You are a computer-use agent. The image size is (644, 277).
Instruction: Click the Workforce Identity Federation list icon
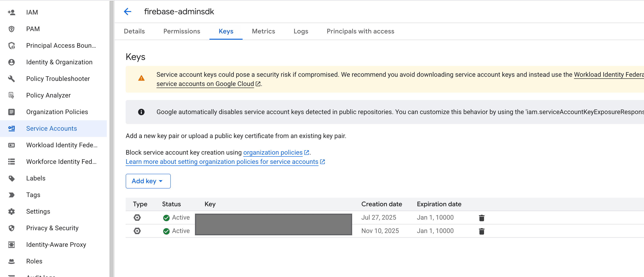(12, 162)
